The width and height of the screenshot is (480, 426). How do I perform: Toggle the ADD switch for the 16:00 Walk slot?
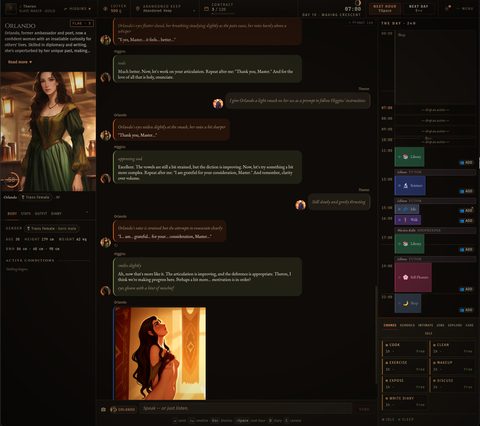[466, 221]
